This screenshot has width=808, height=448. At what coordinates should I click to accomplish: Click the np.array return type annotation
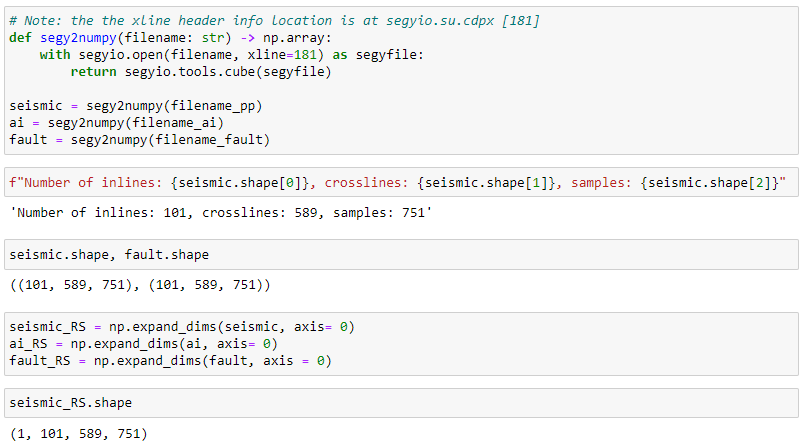tap(294, 38)
